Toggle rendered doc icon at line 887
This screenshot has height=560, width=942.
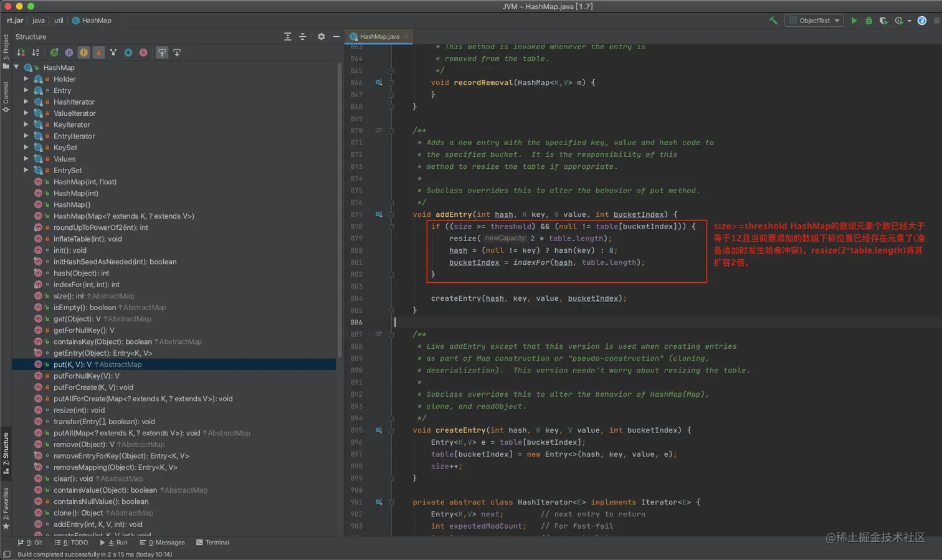point(378,334)
